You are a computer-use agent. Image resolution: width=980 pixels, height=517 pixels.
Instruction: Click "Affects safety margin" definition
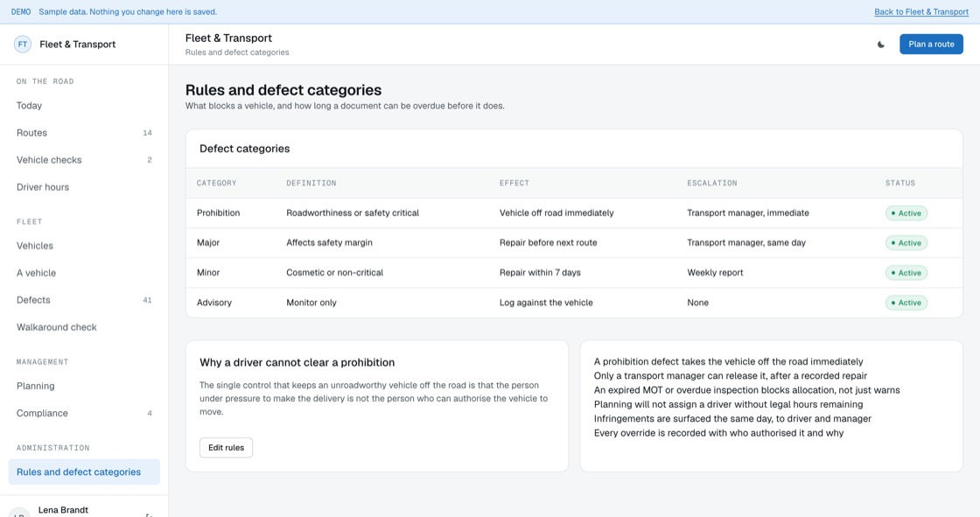329,242
